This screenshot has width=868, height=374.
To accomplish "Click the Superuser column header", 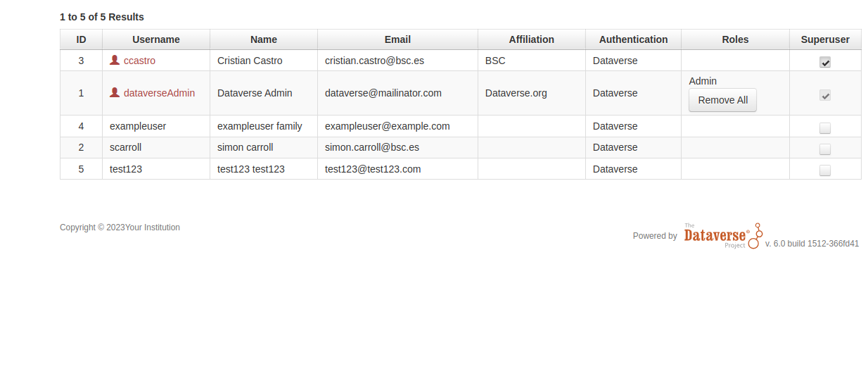I will tap(825, 39).
